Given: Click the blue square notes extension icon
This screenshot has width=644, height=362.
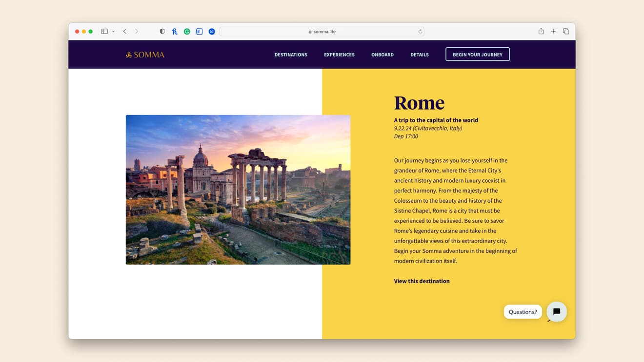Looking at the screenshot, I should click(199, 31).
